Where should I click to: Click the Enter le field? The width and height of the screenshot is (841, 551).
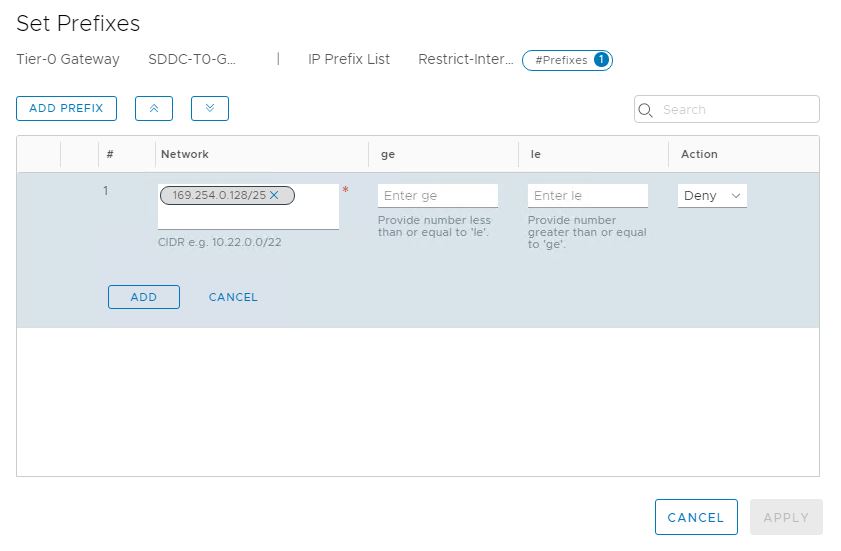coord(588,196)
